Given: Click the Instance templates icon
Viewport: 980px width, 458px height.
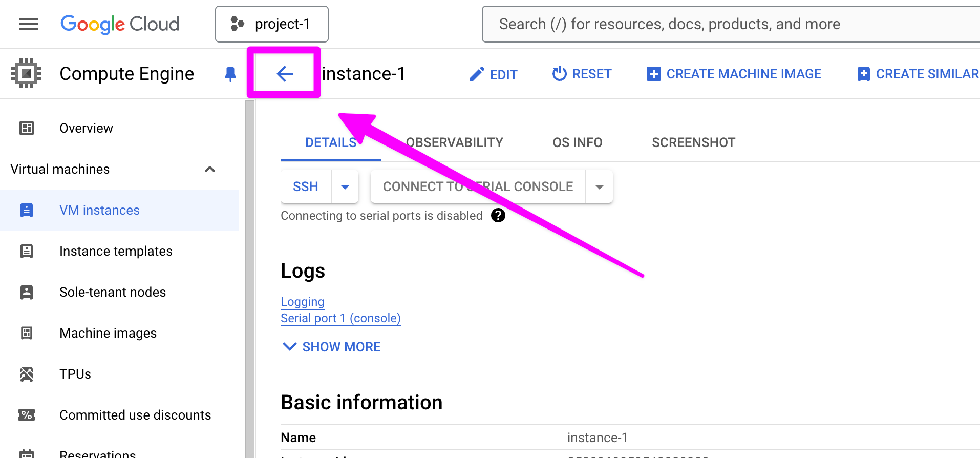Looking at the screenshot, I should click(x=27, y=251).
